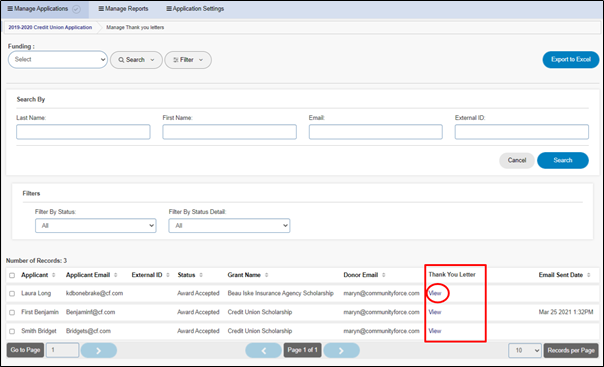Viewport: 604px width, 367px height.
Task: Sort by the Status column arrows
Action: pyautogui.click(x=201, y=275)
